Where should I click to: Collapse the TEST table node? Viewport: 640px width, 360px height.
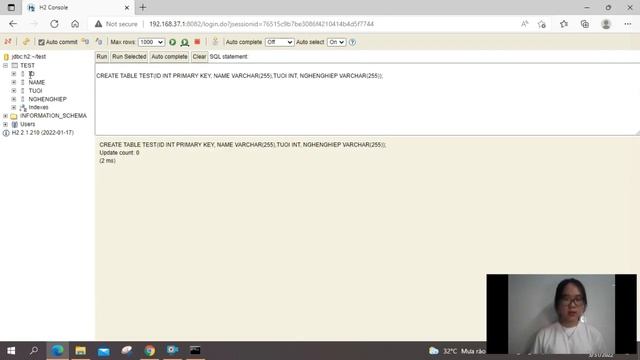(x=5, y=65)
